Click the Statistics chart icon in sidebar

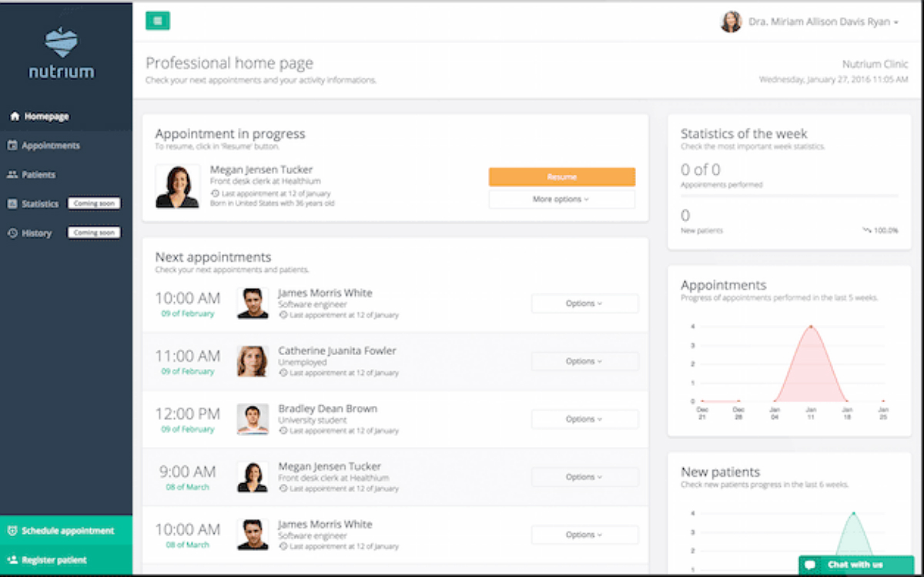pyautogui.click(x=12, y=204)
